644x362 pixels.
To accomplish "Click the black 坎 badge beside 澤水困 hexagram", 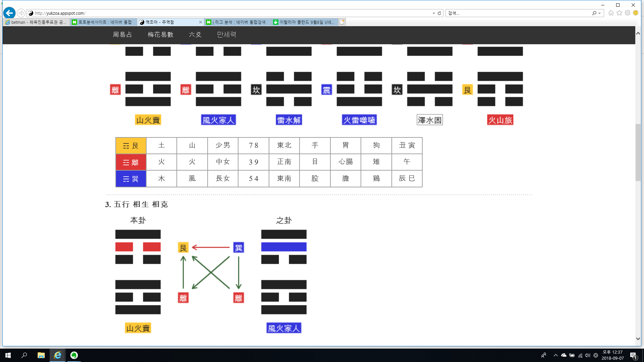I will [x=397, y=90].
